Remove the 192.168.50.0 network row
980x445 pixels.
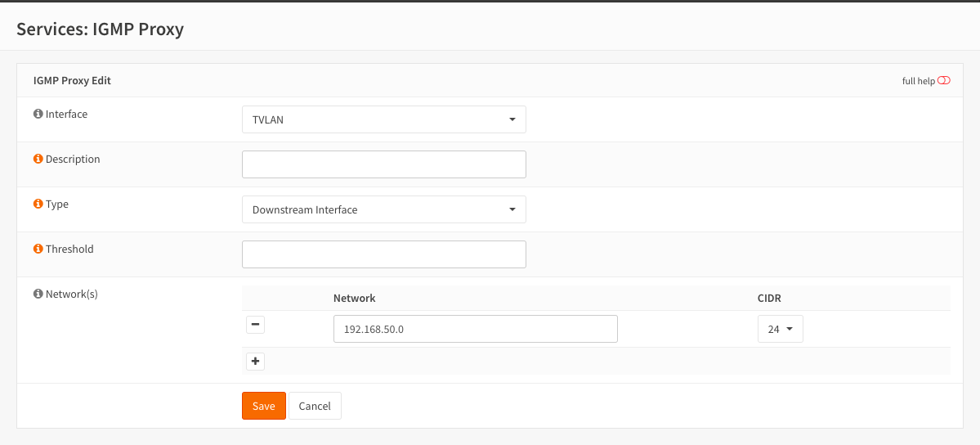click(255, 325)
